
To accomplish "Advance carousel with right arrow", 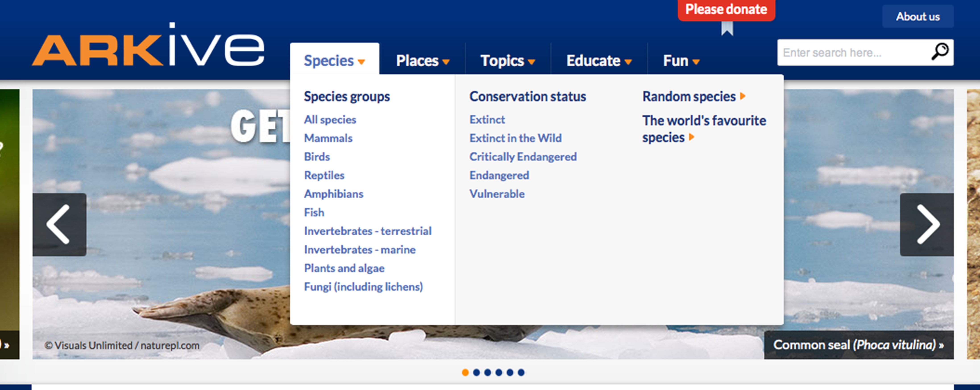I will (927, 224).
